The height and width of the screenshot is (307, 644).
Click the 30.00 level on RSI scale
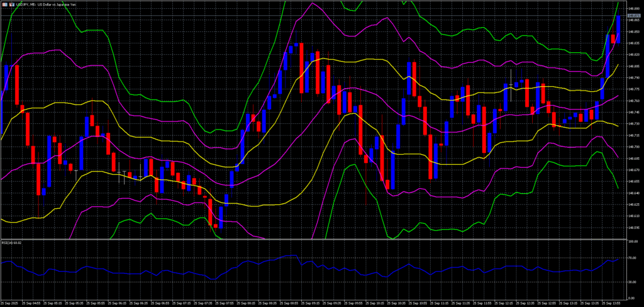pos(631,282)
